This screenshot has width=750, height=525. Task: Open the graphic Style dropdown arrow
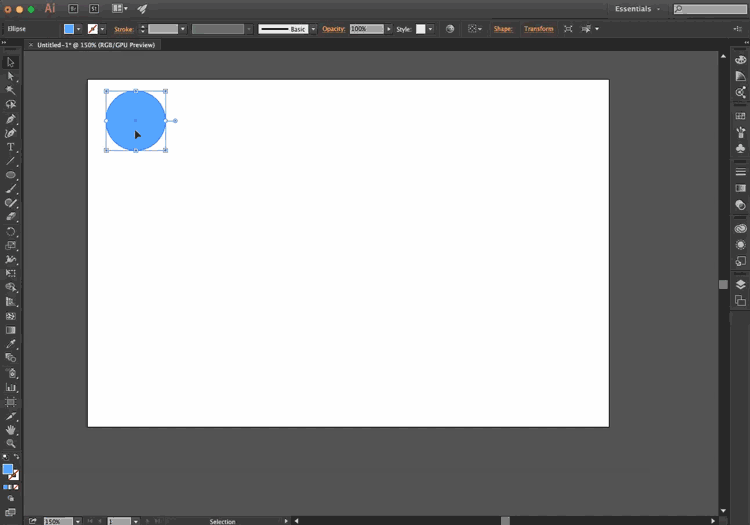point(430,29)
